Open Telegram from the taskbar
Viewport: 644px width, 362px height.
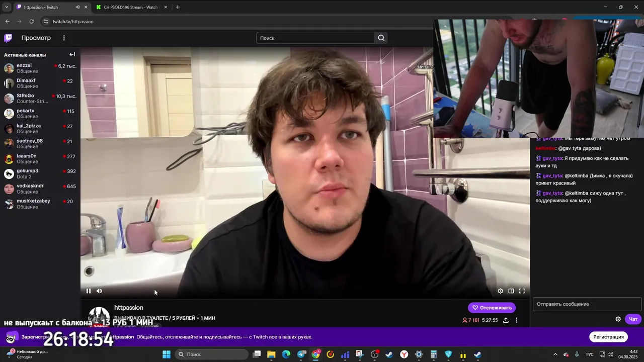click(301, 354)
